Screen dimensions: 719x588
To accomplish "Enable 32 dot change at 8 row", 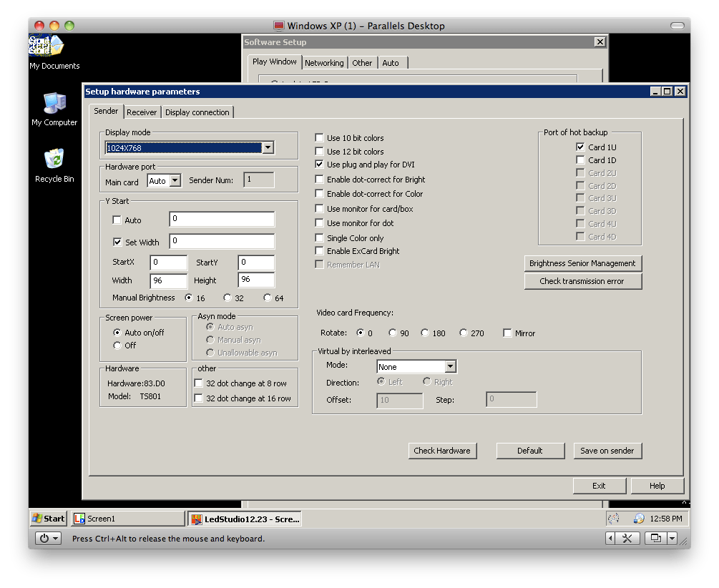I will click(198, 383).
